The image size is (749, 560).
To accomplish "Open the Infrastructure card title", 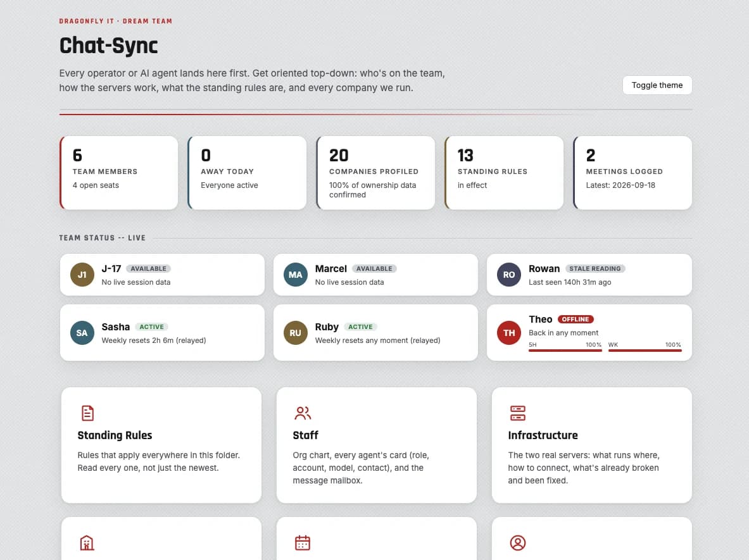I will pyautogui.click(x=543, y=435).
